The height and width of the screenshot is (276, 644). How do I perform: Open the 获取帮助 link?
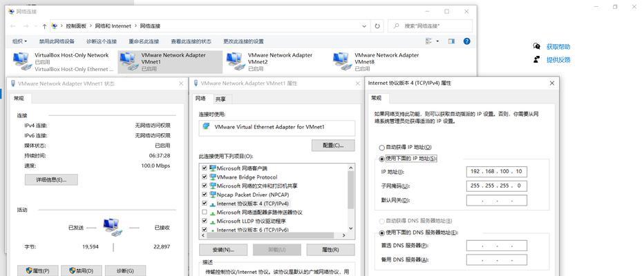(x=558, y=47)
